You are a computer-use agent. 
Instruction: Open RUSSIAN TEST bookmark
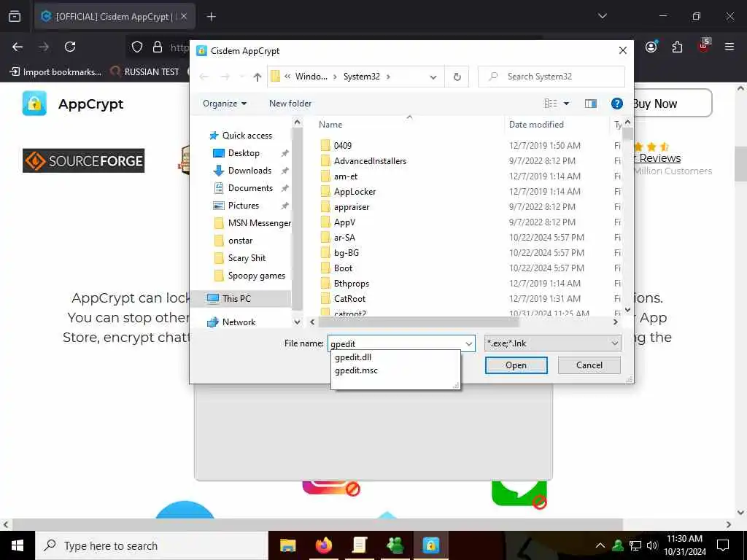144,72
